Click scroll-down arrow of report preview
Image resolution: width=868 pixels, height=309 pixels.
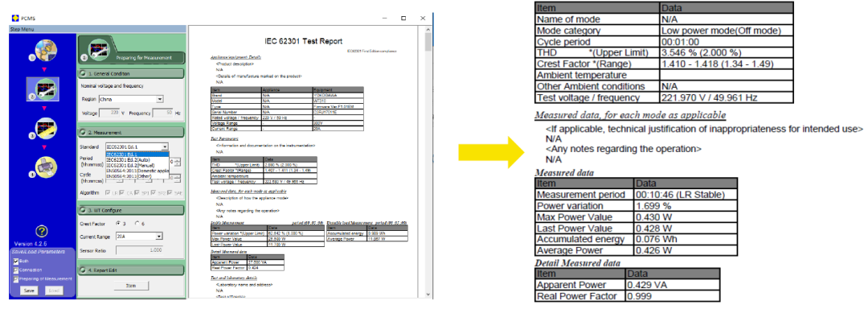tap(428, 294)
